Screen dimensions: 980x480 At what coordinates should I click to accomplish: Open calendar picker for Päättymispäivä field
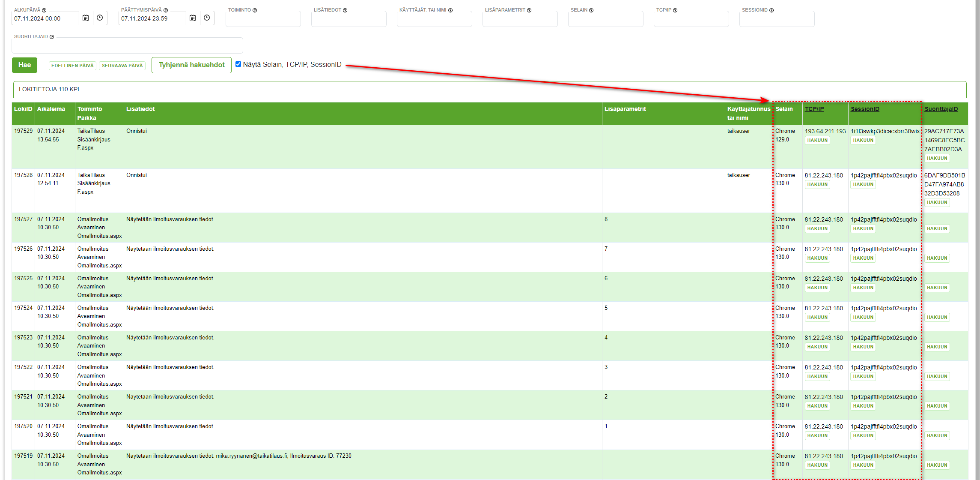click(x=193, y=18)
